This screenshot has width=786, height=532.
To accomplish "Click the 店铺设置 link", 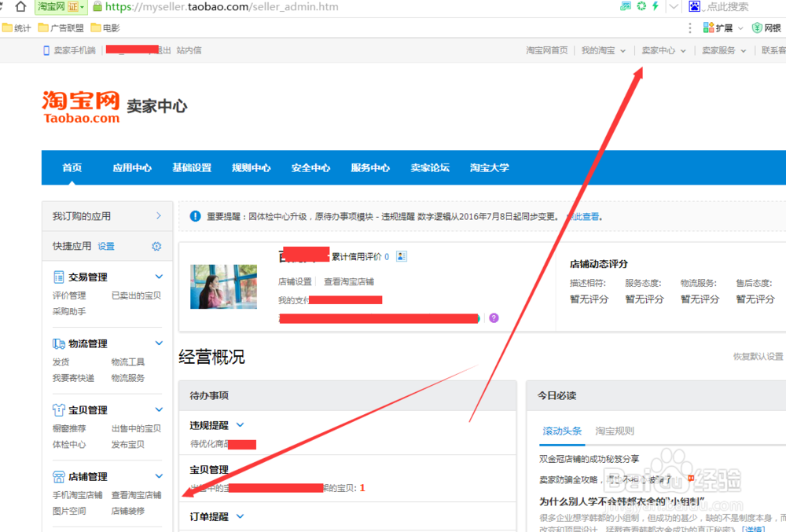I will click(295, 281).
